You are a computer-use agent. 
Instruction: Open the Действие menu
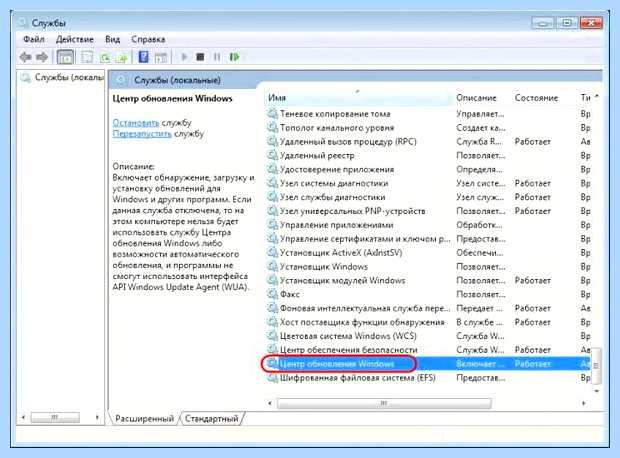(75, 39)
